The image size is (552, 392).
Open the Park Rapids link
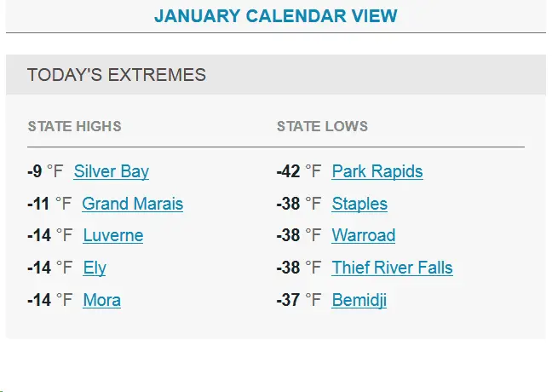click(x=377, y=171)
